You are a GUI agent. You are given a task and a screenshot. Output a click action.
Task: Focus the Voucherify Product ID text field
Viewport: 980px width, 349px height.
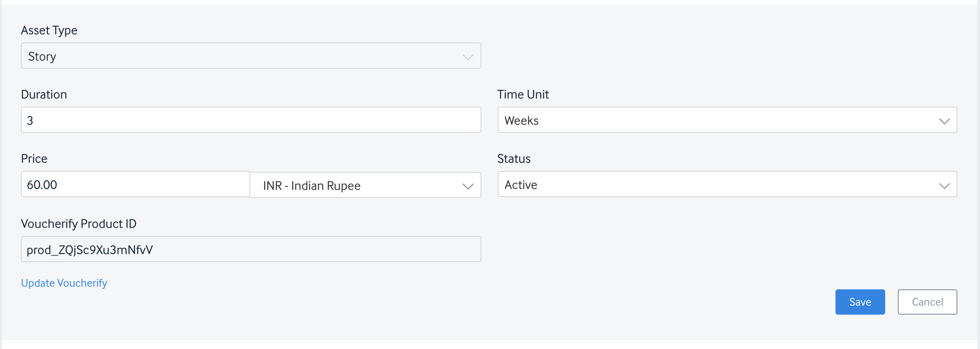[x=251, y=250]
